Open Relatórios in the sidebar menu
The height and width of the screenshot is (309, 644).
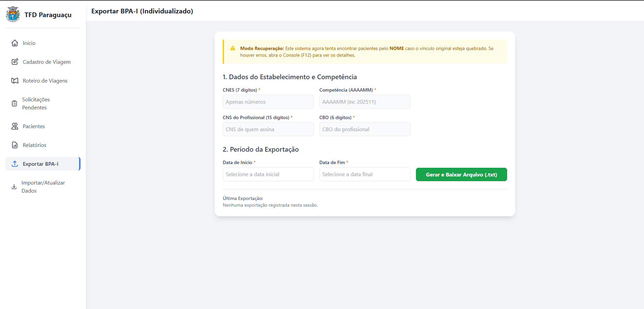tap(35, 145)
